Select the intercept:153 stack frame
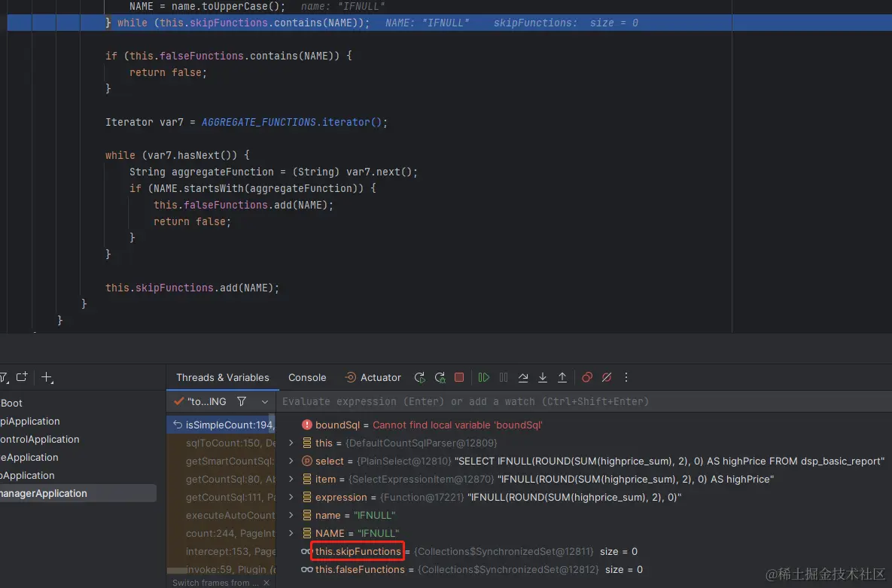The image size is (892, 588). (221, 551)
